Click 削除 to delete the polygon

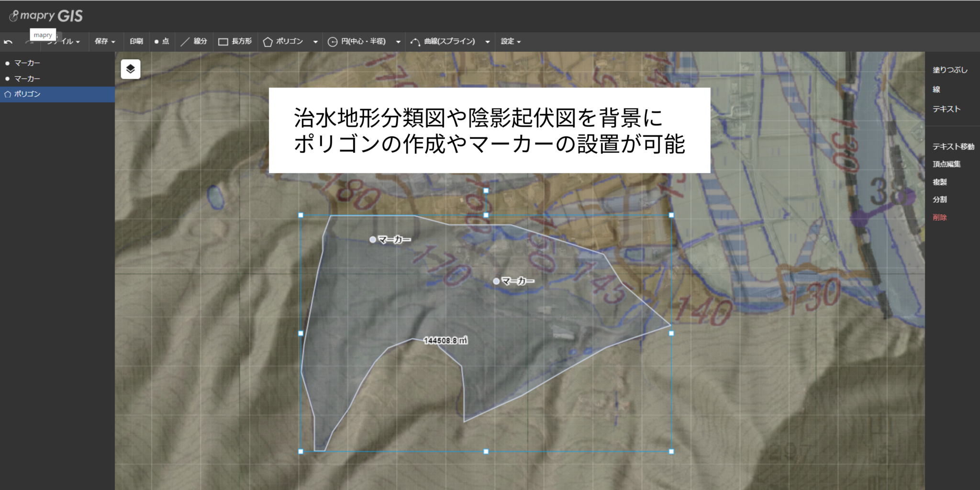[x=940, y=217]
